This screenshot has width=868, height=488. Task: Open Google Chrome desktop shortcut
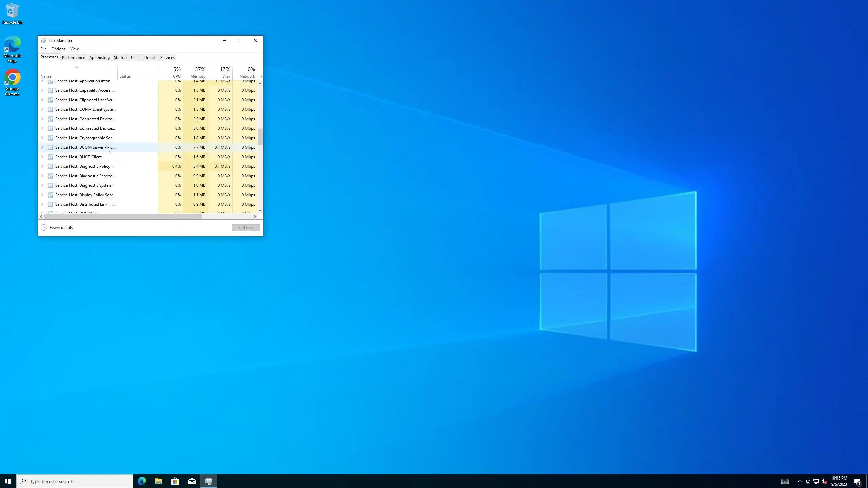(12, 83)
